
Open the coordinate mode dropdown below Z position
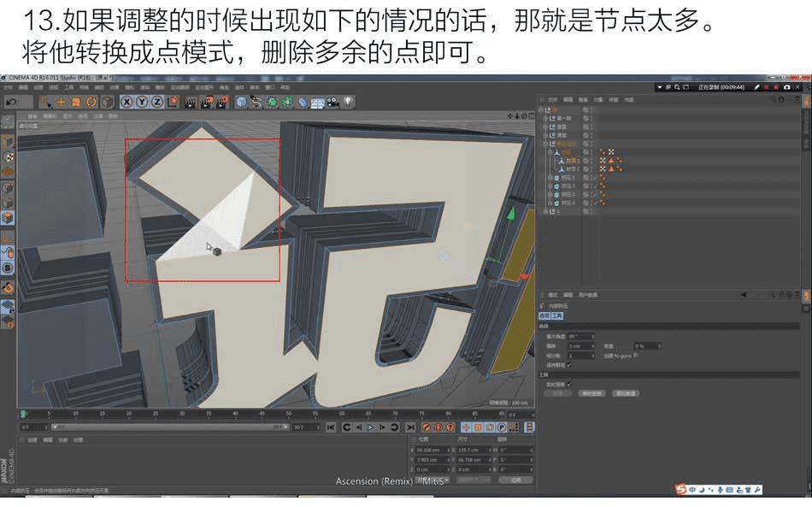[x=431, y=480]
